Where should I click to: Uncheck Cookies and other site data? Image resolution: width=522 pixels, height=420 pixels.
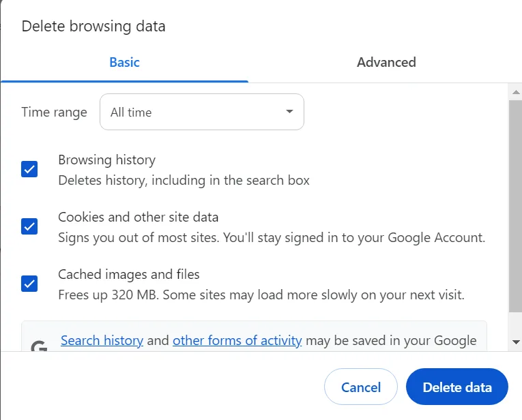click(29, 226)
